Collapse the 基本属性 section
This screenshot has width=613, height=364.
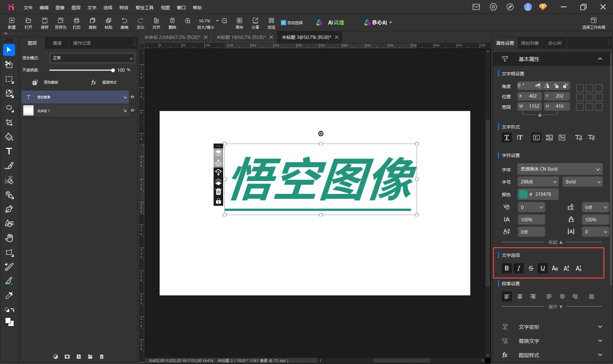coord(600,59)
